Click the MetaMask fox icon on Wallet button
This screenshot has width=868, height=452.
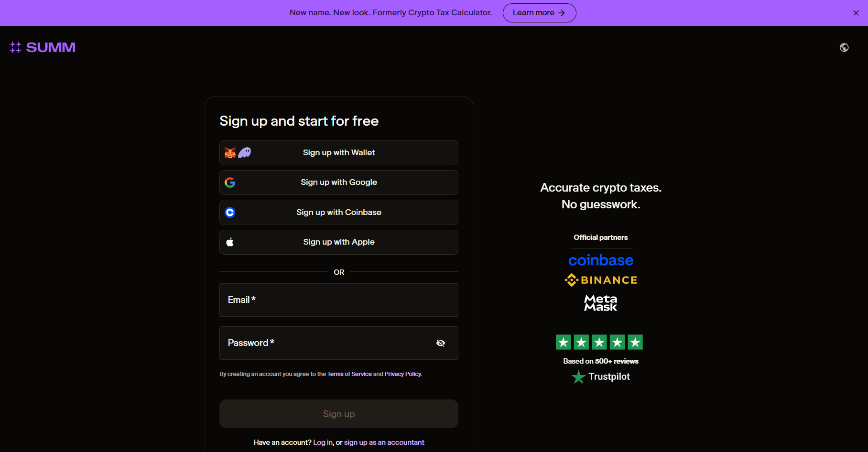(x=230, y=152)
